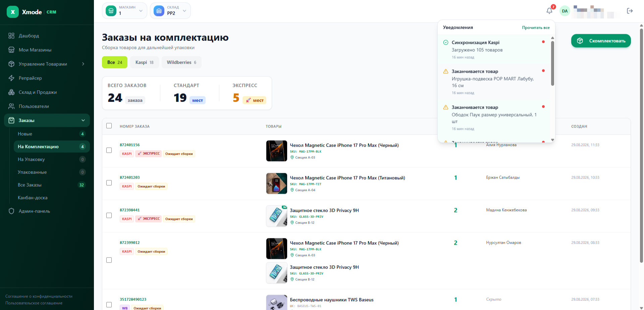The width and height of the screenshot is (644, 310).
Task: Click the logout icon in header
Action: click(630, 11)
